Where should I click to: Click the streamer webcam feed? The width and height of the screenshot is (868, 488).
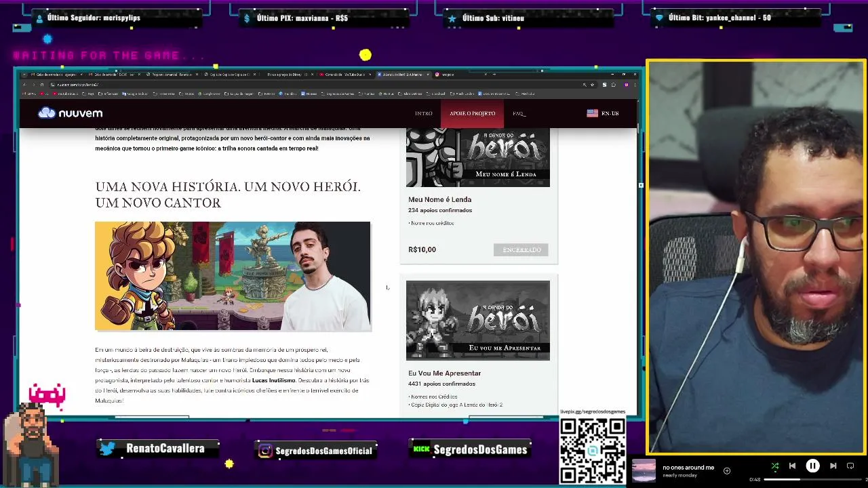click(756, 257)
